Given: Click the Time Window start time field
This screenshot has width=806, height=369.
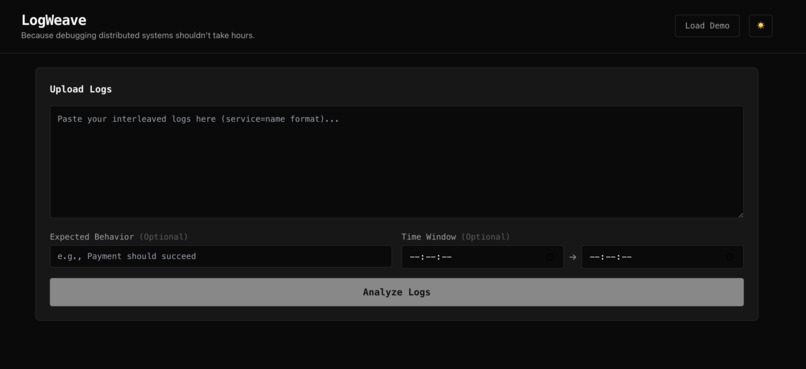Looking at the screenshot, I should click(x=482, y=257).
